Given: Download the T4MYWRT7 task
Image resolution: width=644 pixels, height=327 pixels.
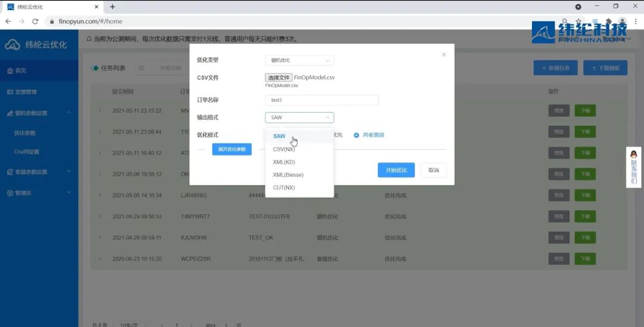Looking at the screenshot, I should tap(585, 216).
